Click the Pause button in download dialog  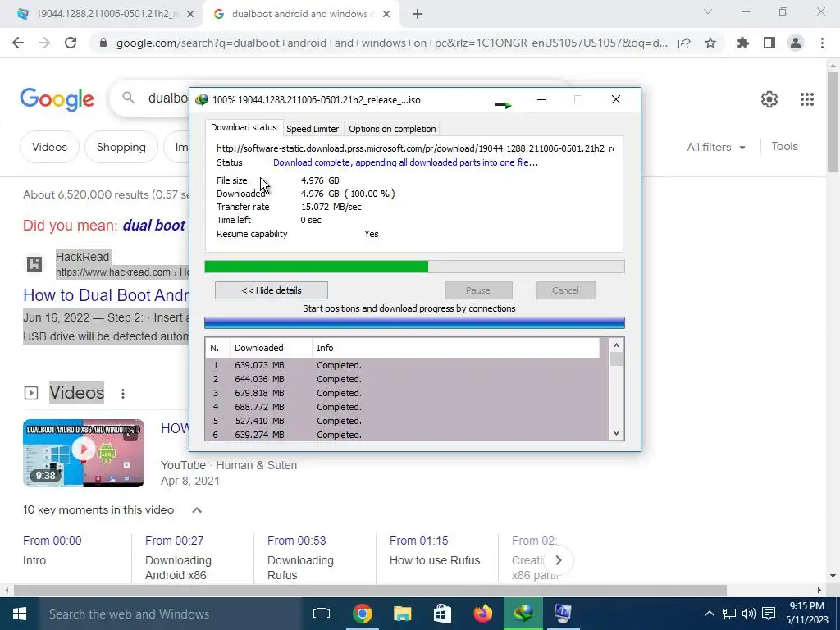[478, 290]
